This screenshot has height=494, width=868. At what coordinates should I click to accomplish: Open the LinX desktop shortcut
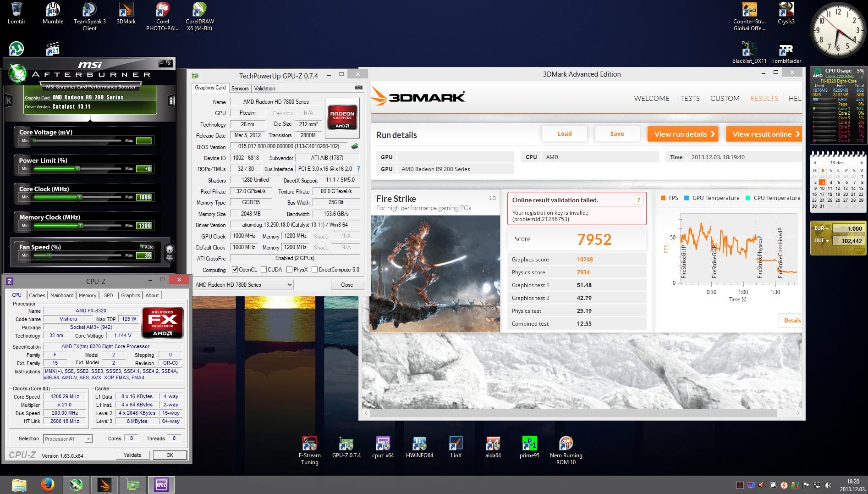pyautogui.click(x=456, y=447)
